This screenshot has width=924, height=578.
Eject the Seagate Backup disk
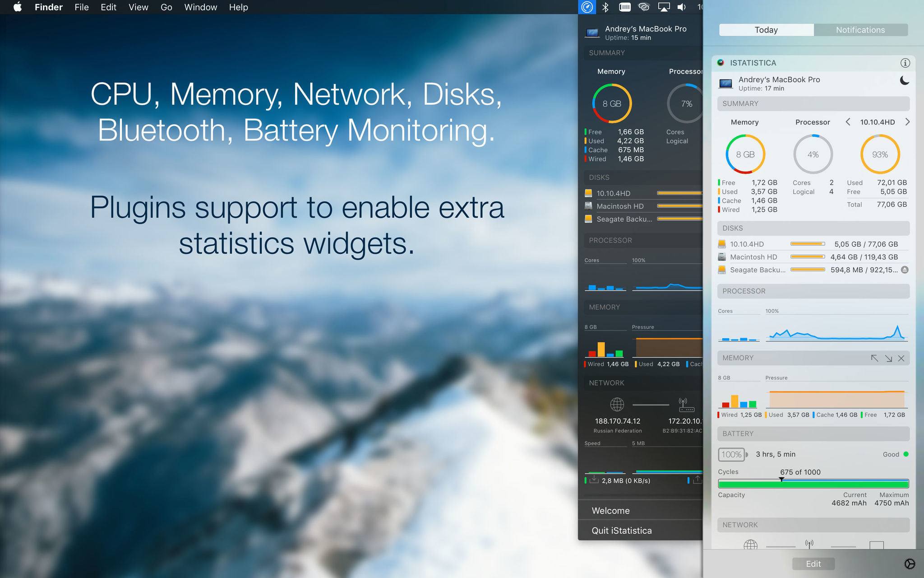904,270
